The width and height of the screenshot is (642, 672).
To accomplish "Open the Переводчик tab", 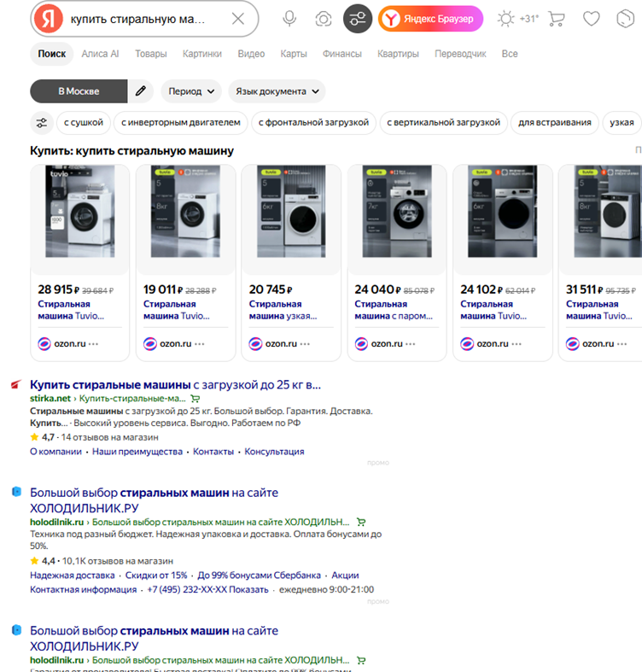I will coord(460,54).
